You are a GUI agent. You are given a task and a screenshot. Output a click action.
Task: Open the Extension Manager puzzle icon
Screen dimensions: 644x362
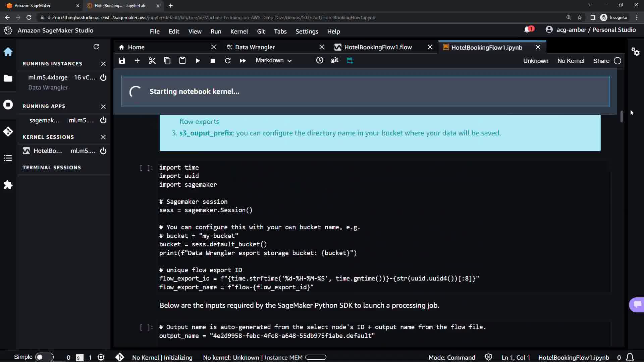tap(8, 185)
